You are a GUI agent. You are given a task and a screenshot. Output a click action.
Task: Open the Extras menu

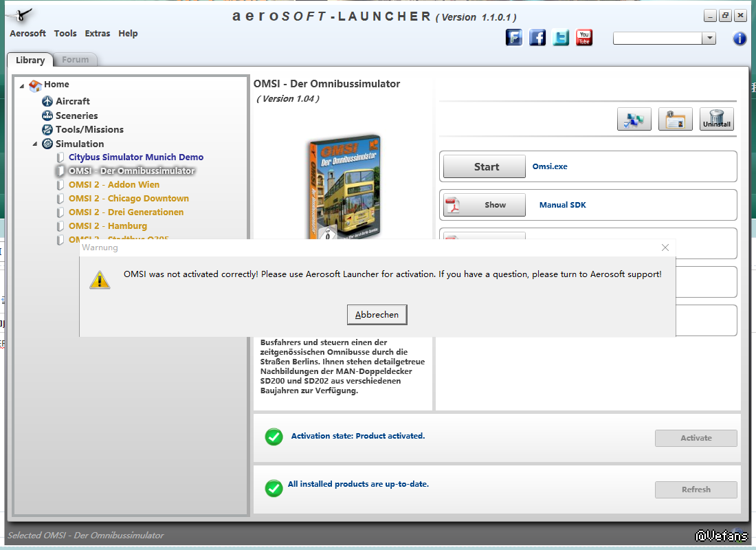pyautogui.click(x=98, y=33)
